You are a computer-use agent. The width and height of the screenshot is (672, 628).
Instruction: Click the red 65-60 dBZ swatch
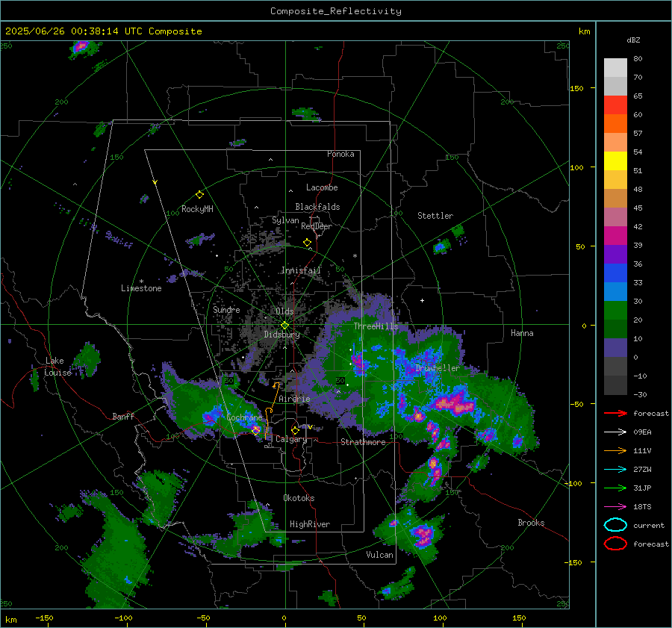click(x=615, y=105)
